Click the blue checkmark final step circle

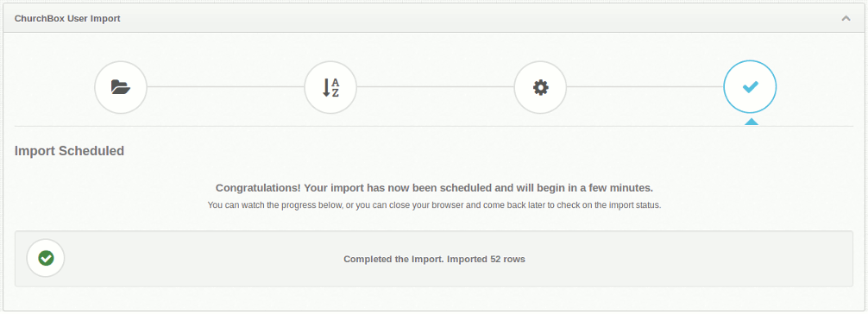[750, 87]
